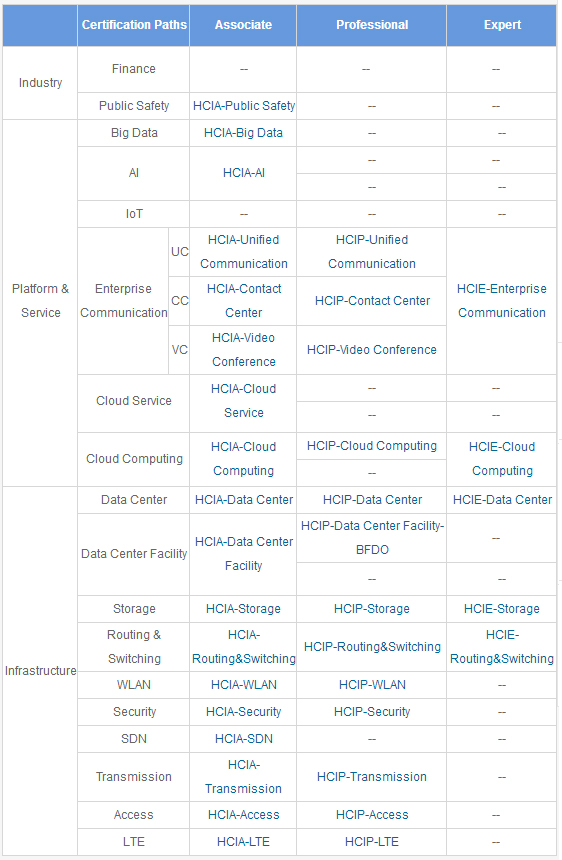Select HCIA-Unified Communication link

pyautogui.click(x=243, y=252)
